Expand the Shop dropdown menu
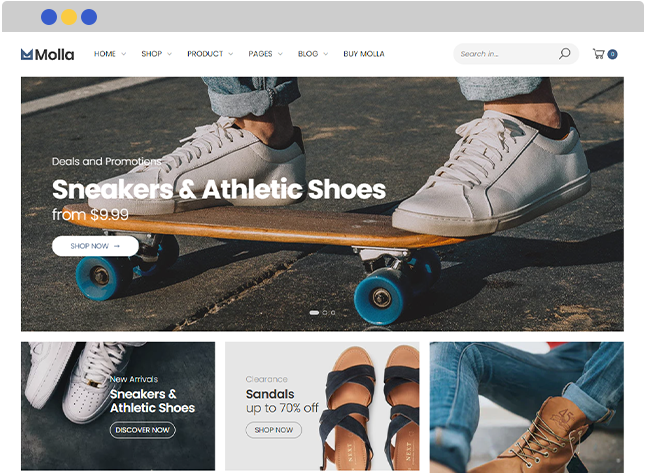The height and width of the screenshot is (474, 645). (x=156, y=54)
